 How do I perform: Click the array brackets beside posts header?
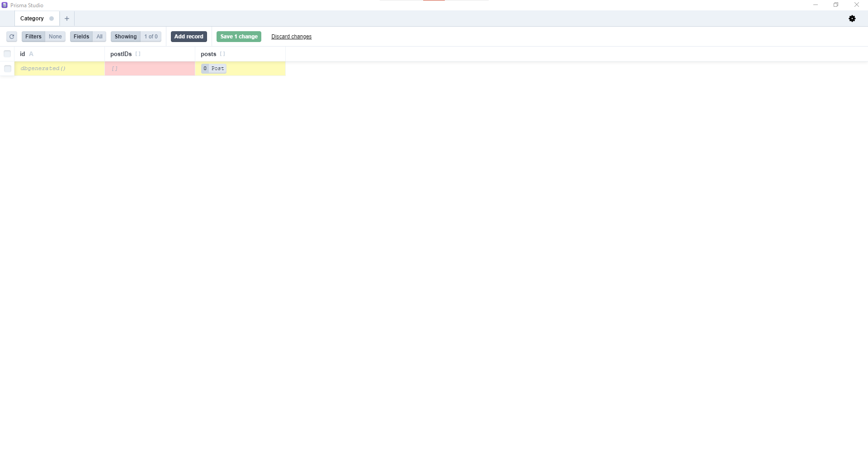click(x=222, y=54)
